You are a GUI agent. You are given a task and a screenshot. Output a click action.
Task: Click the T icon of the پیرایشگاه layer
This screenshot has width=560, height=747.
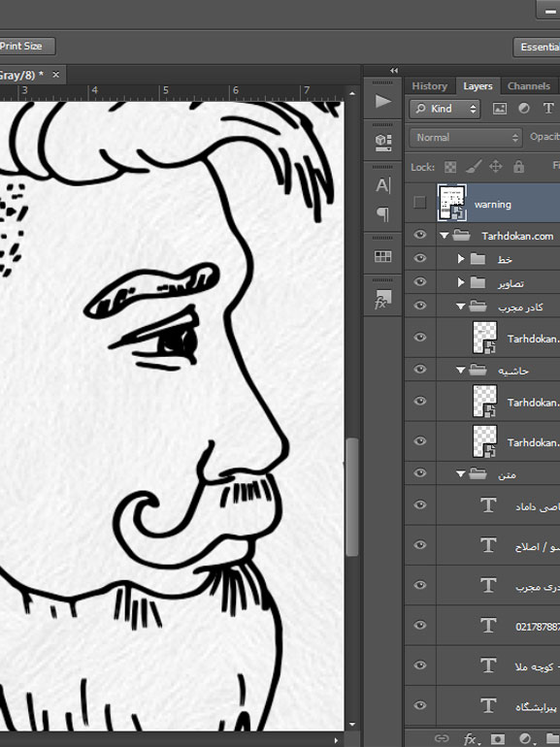(x=488, y=705)
